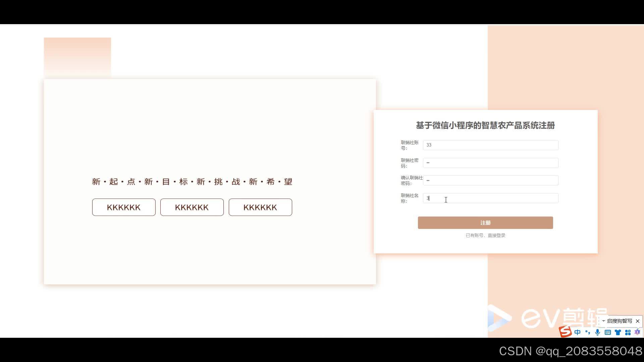
Task: Focus the 联销社密码 password field
Action: click(x=490, y=163)
